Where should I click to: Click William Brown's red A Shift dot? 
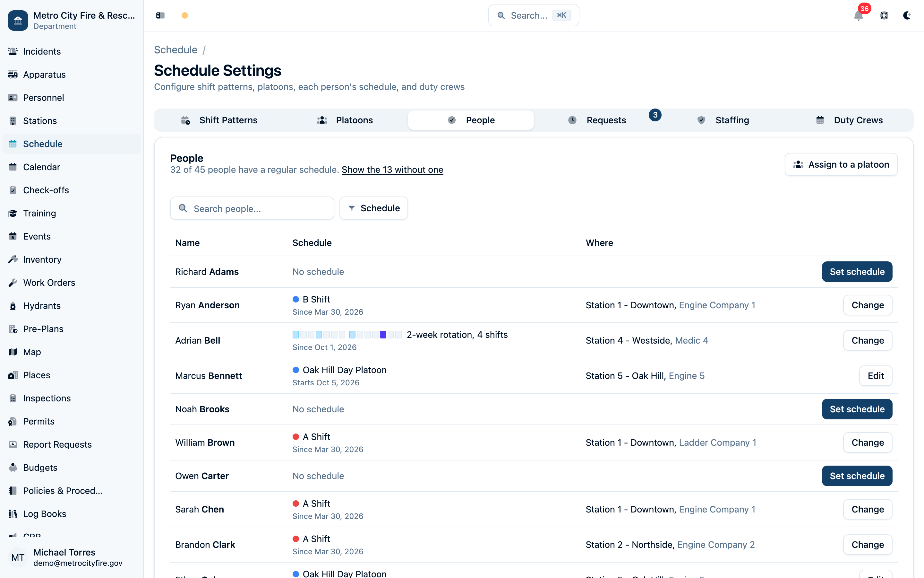(x=295, y=437)
